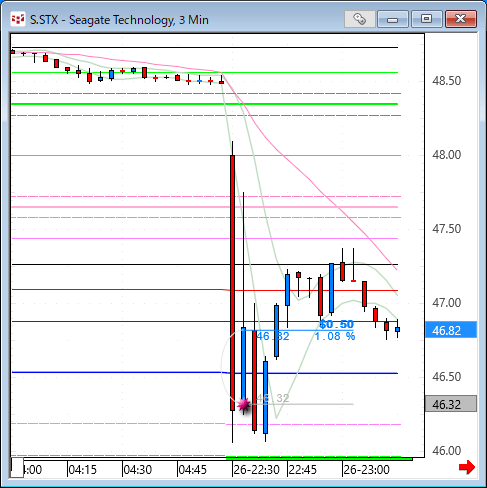Click the 48.00 price axis label
This screenshot has width=487, height=488.
[446, 155]
